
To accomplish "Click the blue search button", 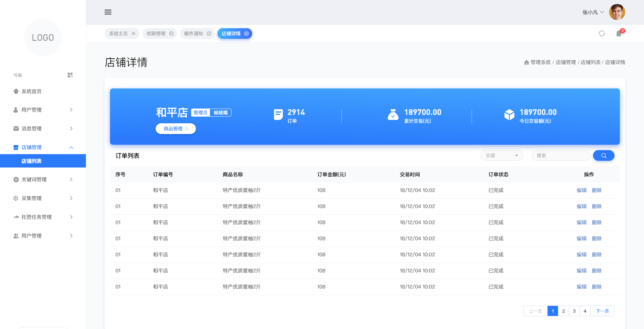I will (604, 155).
